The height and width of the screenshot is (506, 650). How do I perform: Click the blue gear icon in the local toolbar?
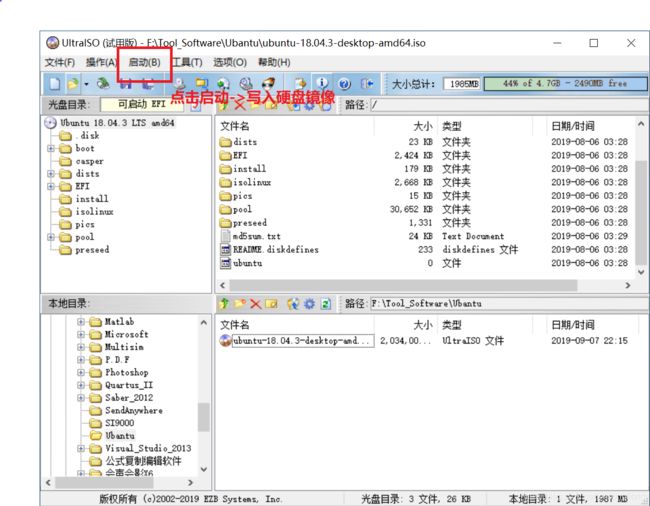point(309,304)
